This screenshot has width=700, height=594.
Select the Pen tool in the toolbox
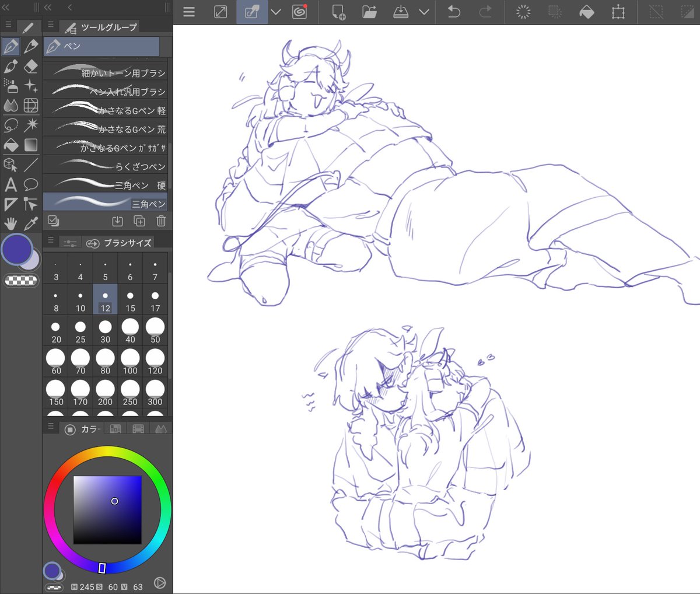click(x=10, y=46)
